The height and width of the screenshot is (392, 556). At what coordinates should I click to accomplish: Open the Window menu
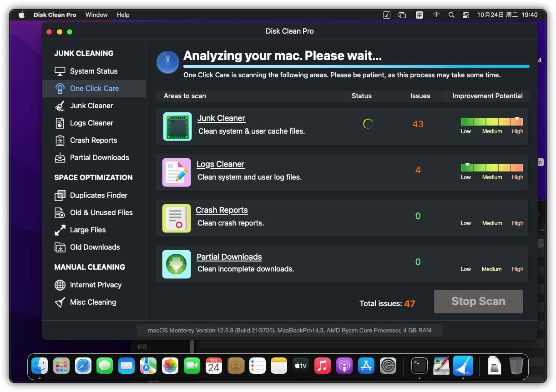tap(96, 15)
